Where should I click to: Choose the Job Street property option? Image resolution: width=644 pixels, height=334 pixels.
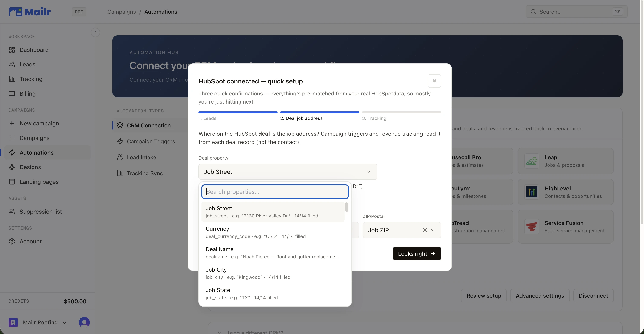coord(273,212)
